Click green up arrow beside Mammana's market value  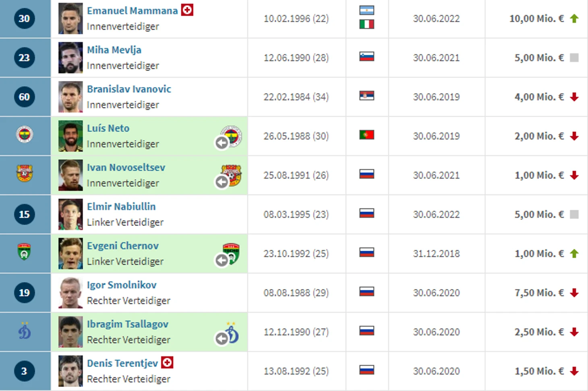point(574,19)
